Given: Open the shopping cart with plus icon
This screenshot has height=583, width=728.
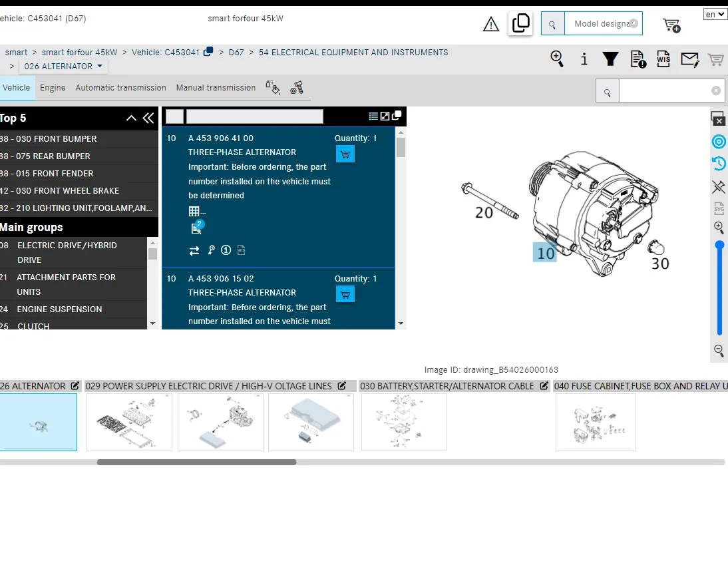Looking at the screenshot, I should coord(671,25).
